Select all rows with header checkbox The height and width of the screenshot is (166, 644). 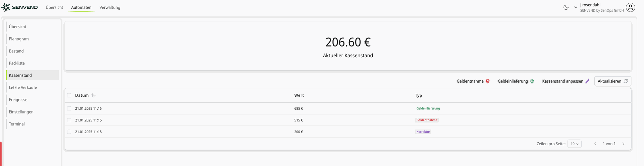pos(69,95)
